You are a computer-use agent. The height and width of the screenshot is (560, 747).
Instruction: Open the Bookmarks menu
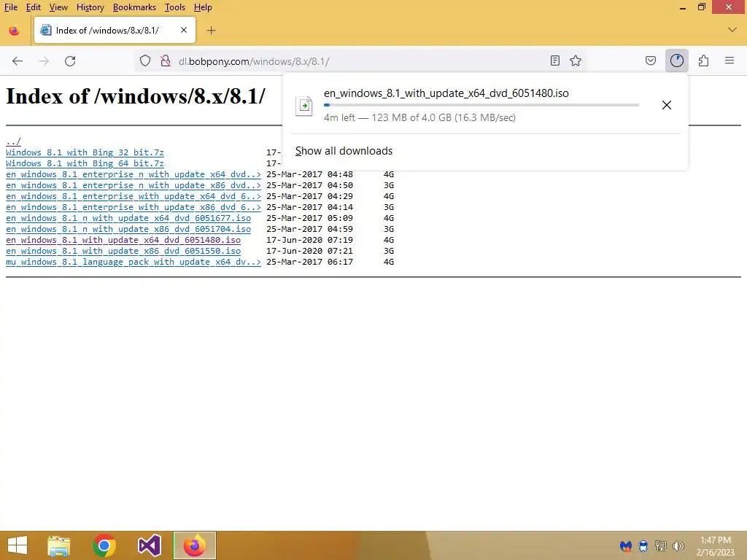click(134, 7)
